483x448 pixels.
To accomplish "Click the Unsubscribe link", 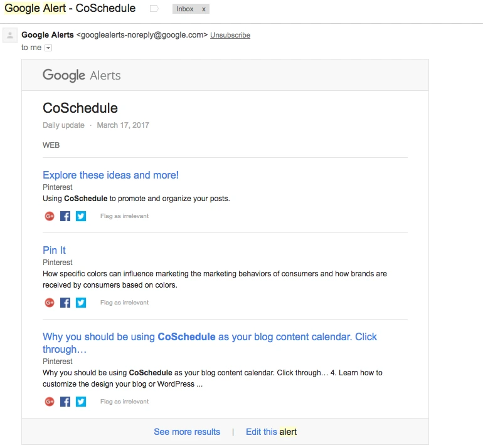I will coord(230,35).
